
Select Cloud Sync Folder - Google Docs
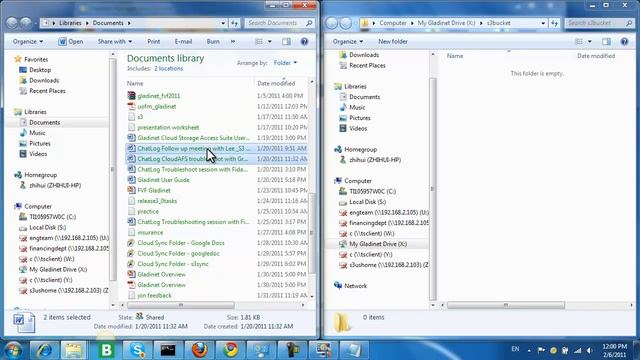181,243
